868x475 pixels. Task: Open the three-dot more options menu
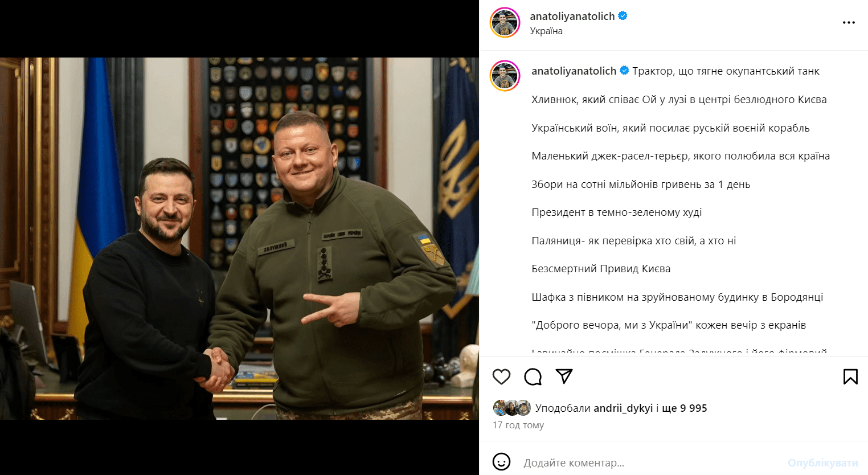[849, 23]
